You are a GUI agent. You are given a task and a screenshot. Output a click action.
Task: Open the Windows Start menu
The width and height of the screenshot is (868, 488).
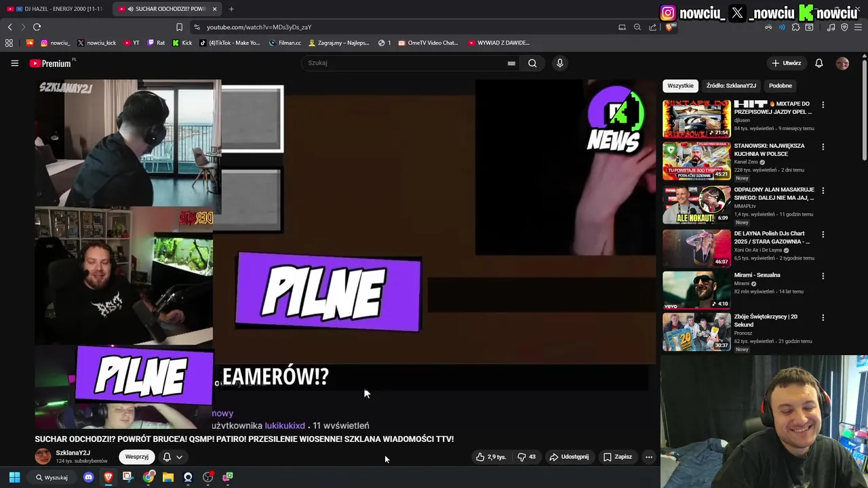tap(14, 477)
